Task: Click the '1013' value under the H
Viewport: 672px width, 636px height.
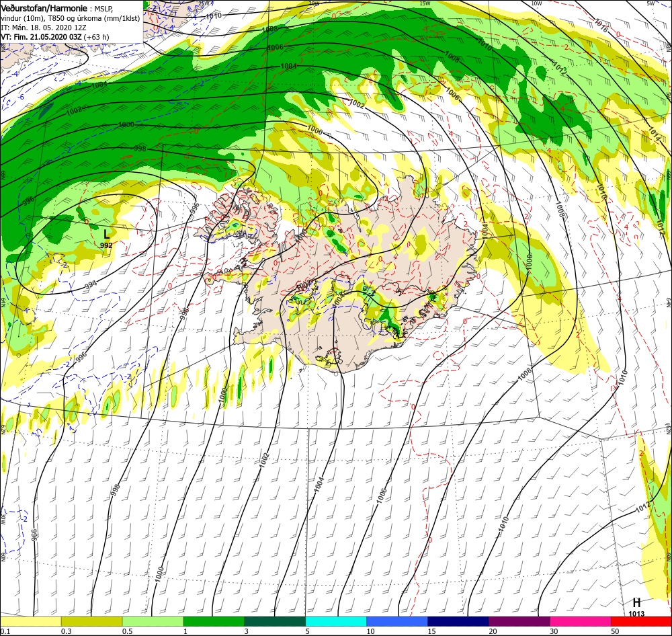Action: pos(636,614)
